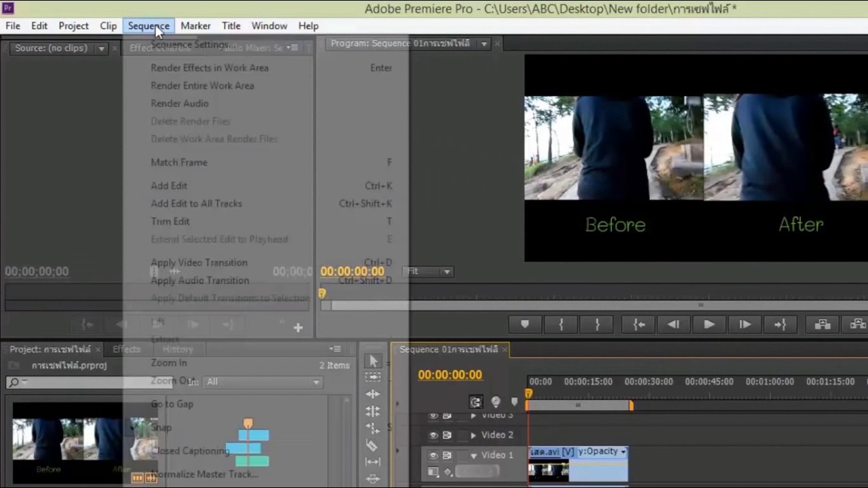
Task: Open Program Sequence 01 dropdown arrow
Action: (484, 43)
